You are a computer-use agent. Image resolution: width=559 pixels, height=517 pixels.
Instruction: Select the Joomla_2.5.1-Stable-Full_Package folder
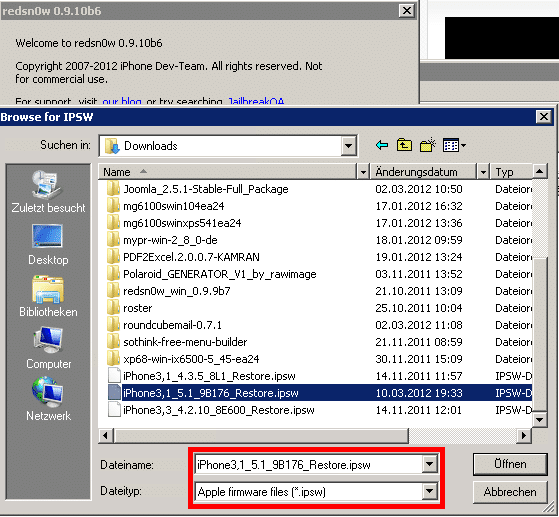[x=206, y=189]
